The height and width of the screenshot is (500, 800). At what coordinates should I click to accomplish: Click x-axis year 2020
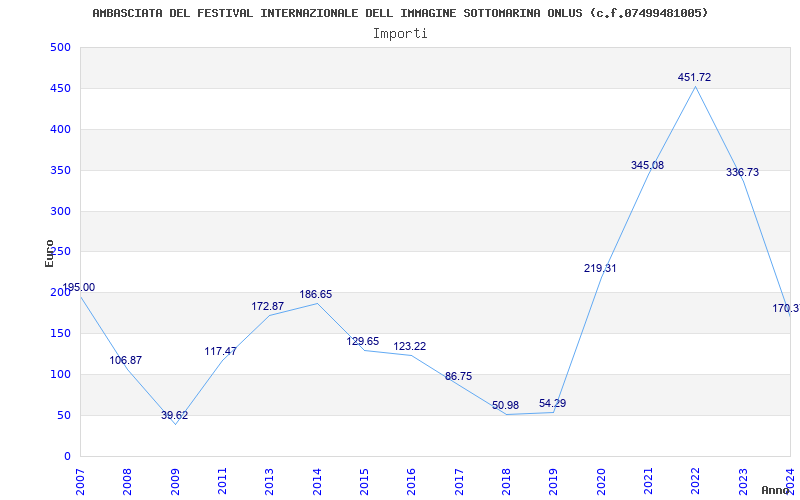pyautogui.click(x=601, y=482)
